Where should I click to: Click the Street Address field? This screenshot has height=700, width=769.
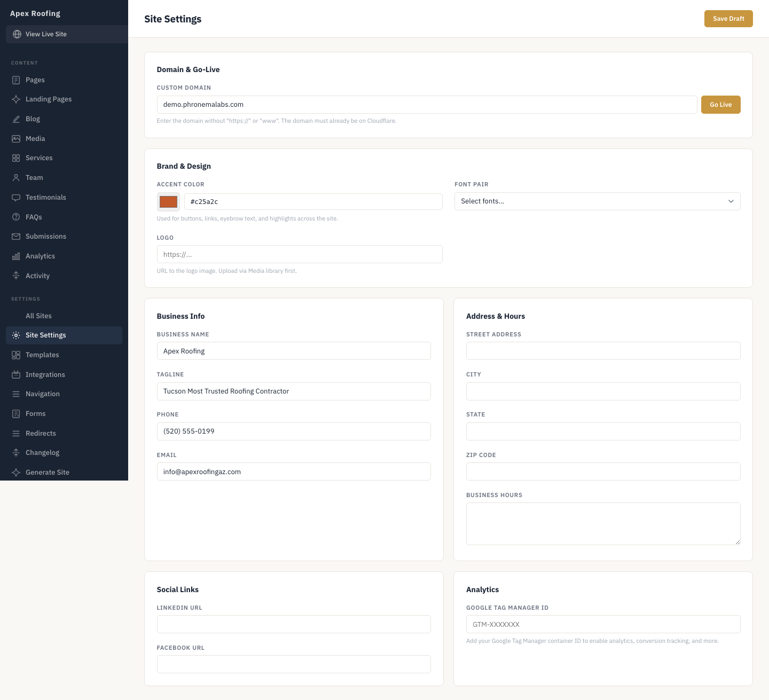pos(603,351)
